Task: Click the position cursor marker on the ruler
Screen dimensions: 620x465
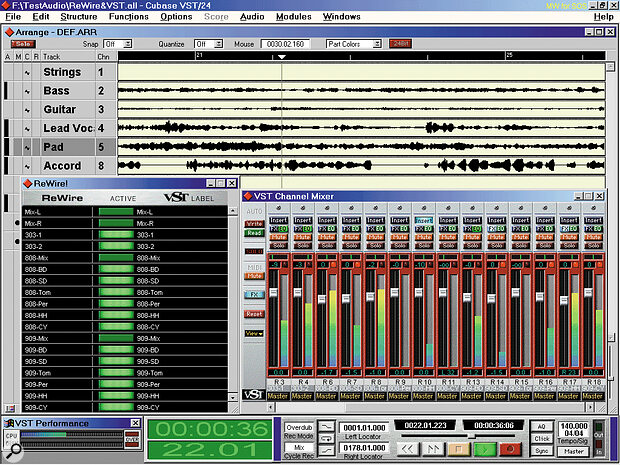Action: pos(282,57)
